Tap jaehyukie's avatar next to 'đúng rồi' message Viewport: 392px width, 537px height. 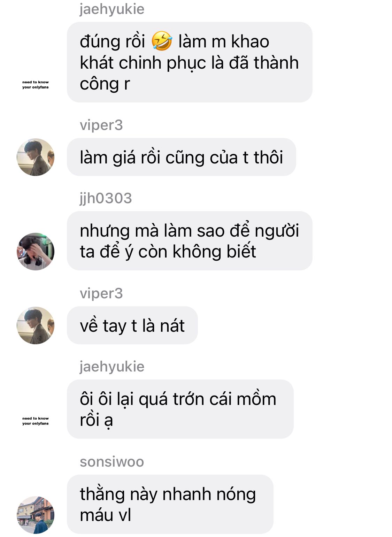tap(36, 85)
